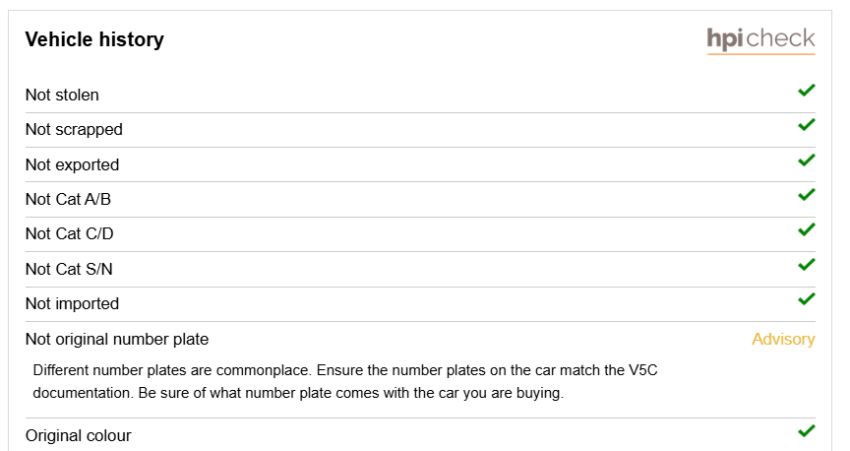Click the Vehicle history heading

pyautogui.click(x=94, y=40)
